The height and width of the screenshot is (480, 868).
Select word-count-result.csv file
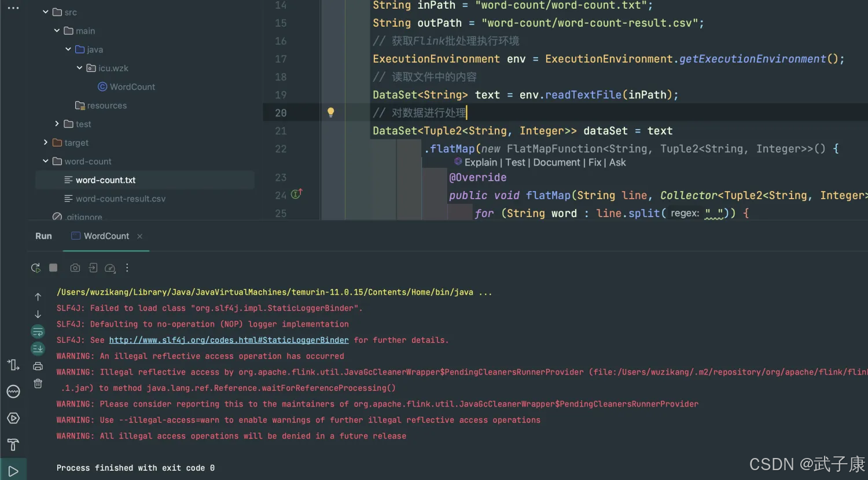tap(120, 199)
